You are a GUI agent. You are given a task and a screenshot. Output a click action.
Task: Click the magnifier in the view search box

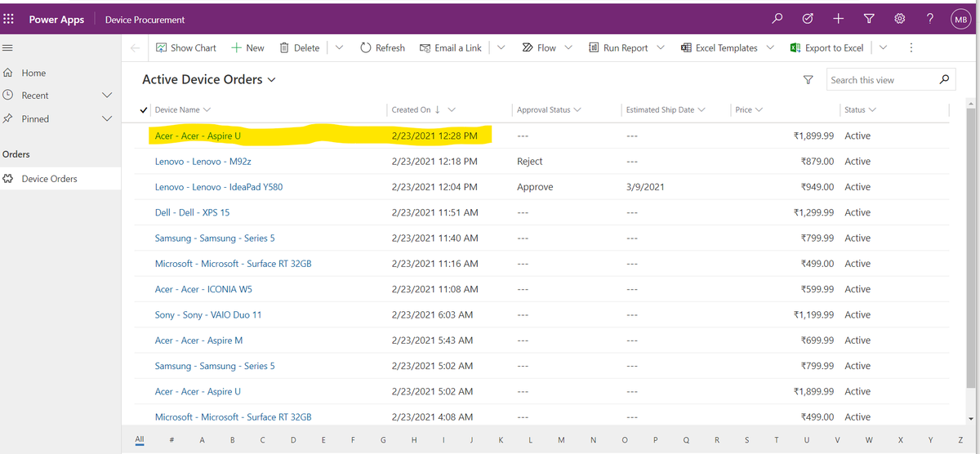coord(944,80)
